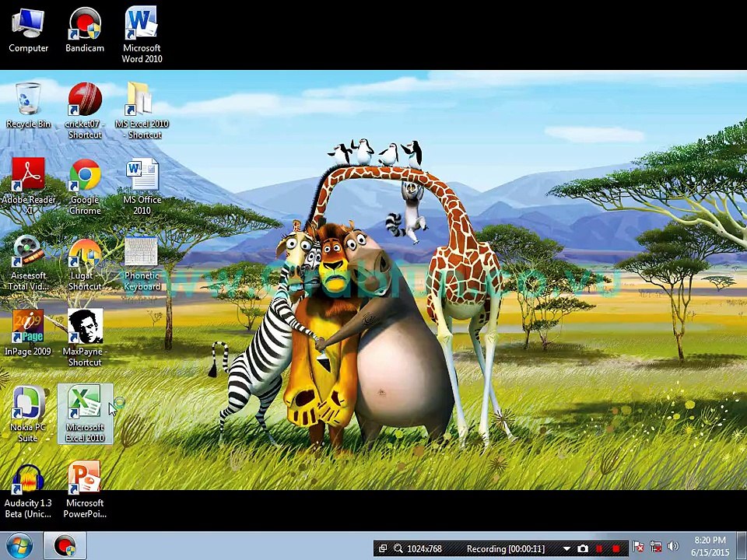Select the cricket07 shortcut icon
The height and width of the screenshot is (560, 747).
(84, 111)
